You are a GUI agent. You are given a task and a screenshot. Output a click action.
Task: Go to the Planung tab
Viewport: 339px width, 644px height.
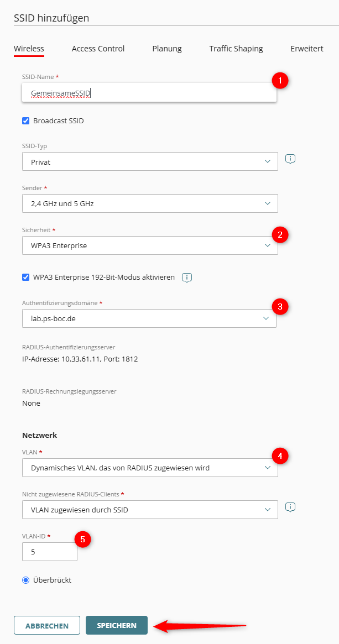coord(167,49)
